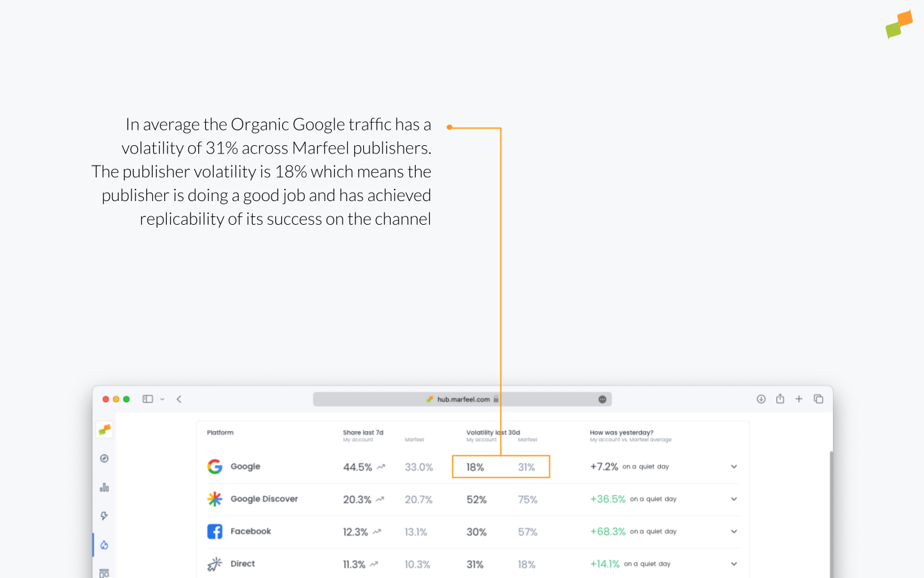The height and width of the screenshot is (578, 924).
Task: Open the bar chart analytics sidebar icon
Action: click(104, 487)
